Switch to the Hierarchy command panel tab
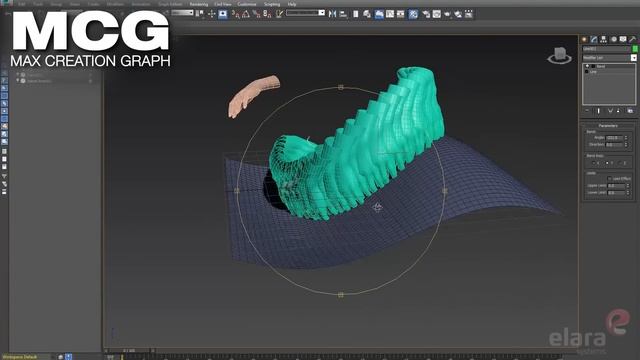Image resolution: width=640 pixels, height=360 pixels. click(603, 39)
